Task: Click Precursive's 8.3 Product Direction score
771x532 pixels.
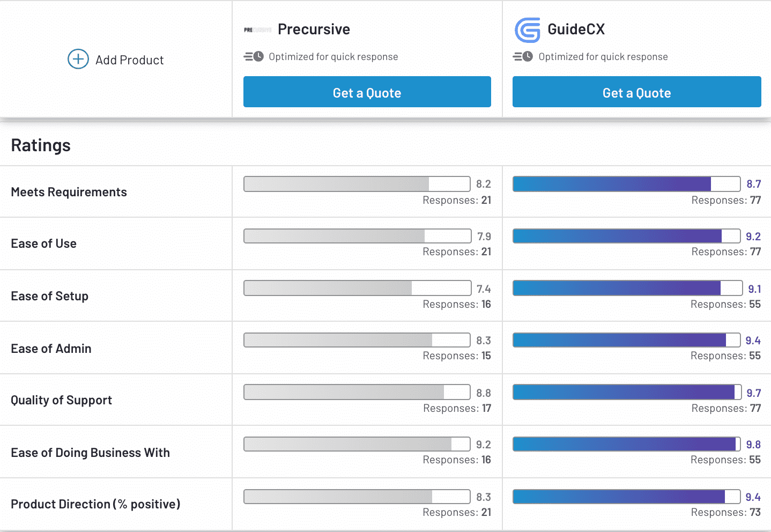Action: click(x=484, y=497)
